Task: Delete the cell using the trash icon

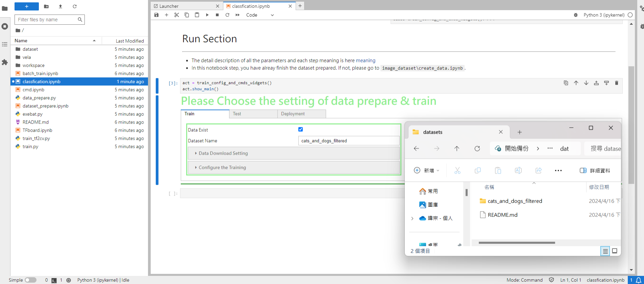Action: tap(616, 83)
